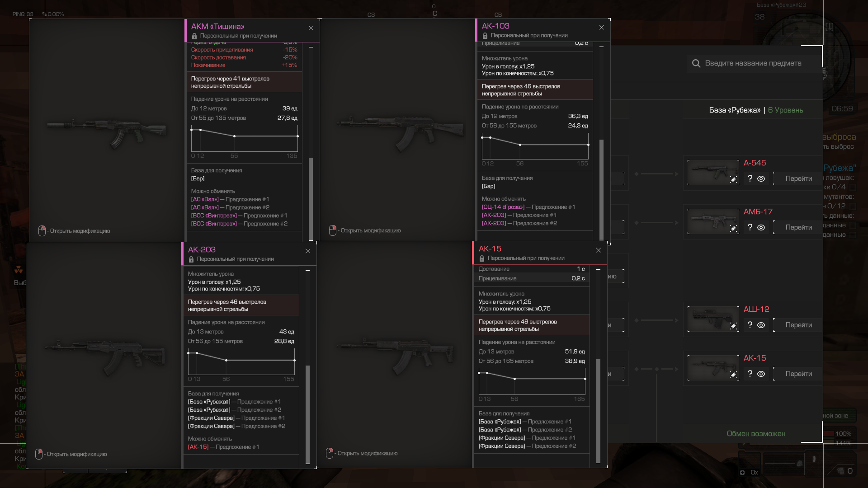Viewport: 868px width, 488px height.
Task: Open the question-mark info icon for АМБ-17
Action: (750, 227)
